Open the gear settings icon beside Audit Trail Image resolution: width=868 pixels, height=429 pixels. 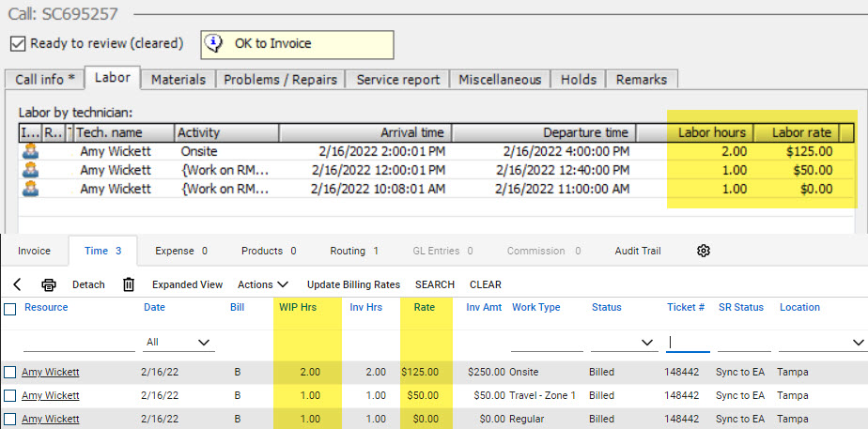click(703, 251)
